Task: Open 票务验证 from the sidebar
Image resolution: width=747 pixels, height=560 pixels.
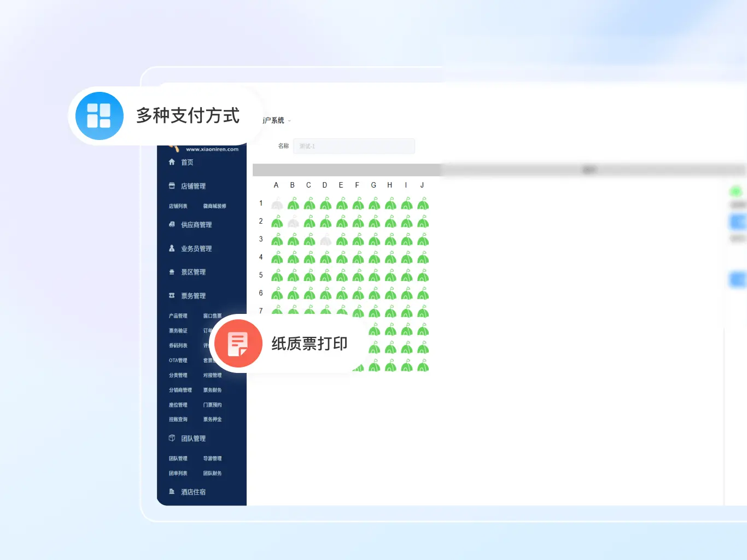Action: (178, 330)
